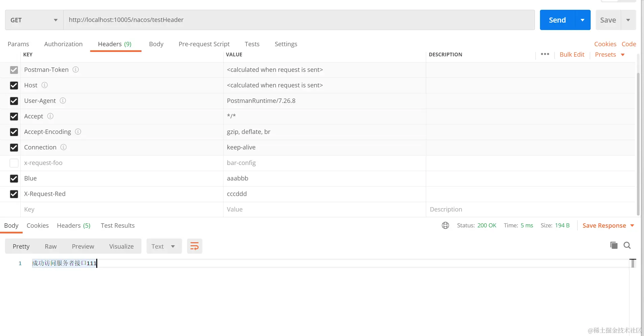Select the request Headers (9) tab
This screenshot has height=336, width=644.
tap(115, 44)
